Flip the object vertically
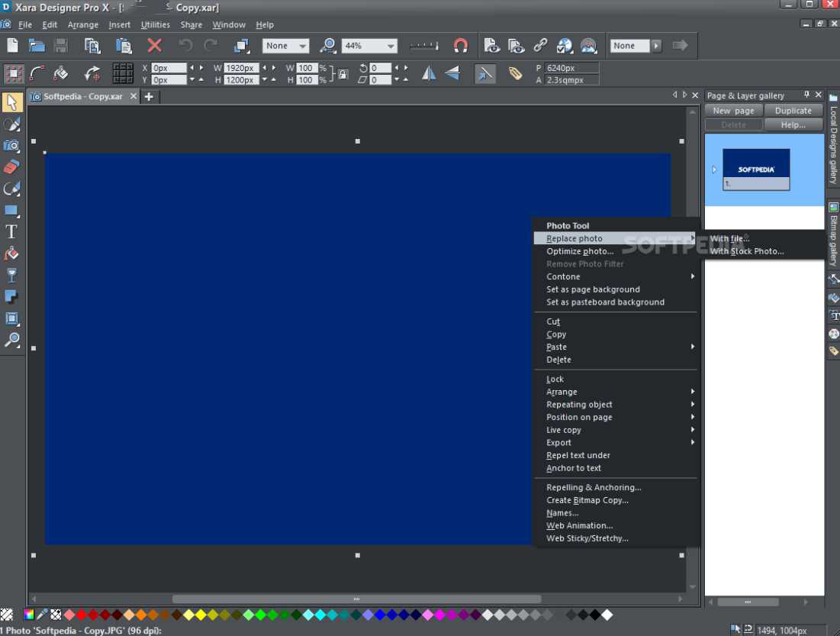The image size is (840, 636). (x=452, y=73)
